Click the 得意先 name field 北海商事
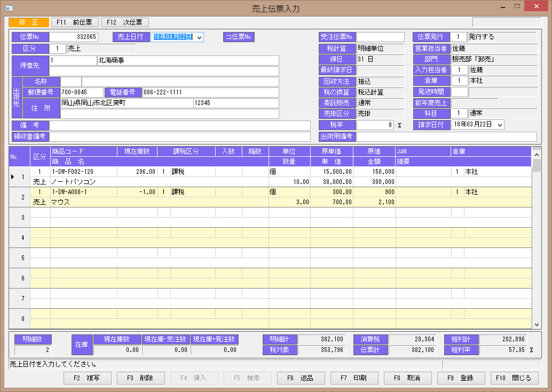This screenshot has width=552, height=392. [x=188, y=60]
